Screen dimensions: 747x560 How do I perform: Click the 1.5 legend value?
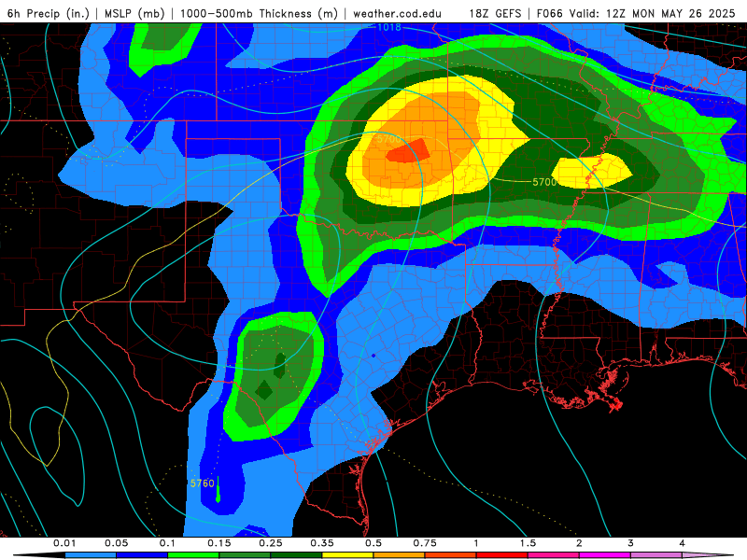(528, 543)
